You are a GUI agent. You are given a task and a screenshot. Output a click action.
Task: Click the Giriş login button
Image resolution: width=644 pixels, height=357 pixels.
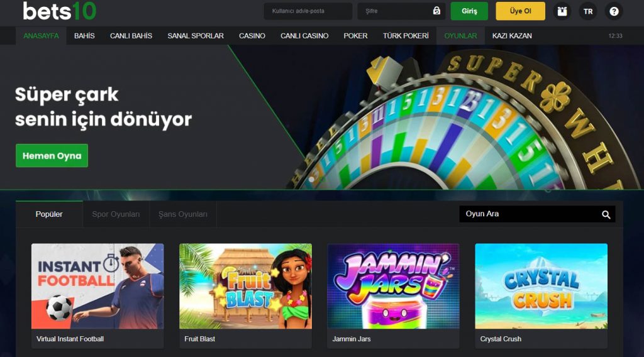[x=469, y=11]
